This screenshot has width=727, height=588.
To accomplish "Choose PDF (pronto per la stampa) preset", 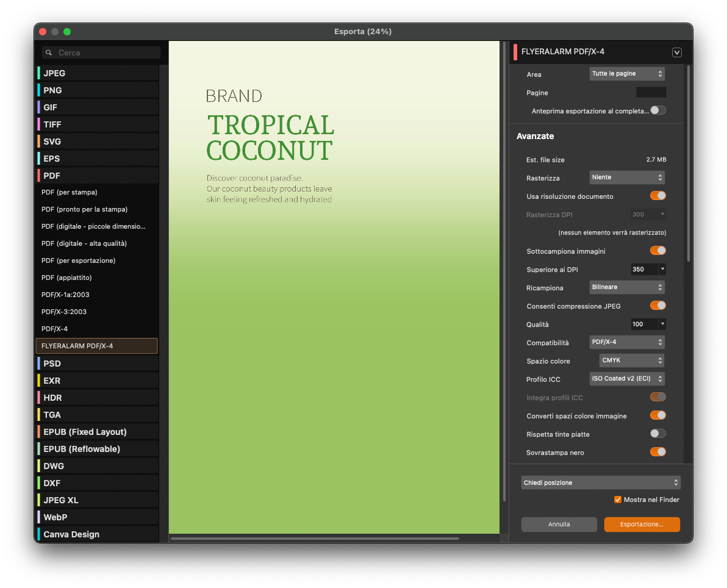I will point(98,210).
